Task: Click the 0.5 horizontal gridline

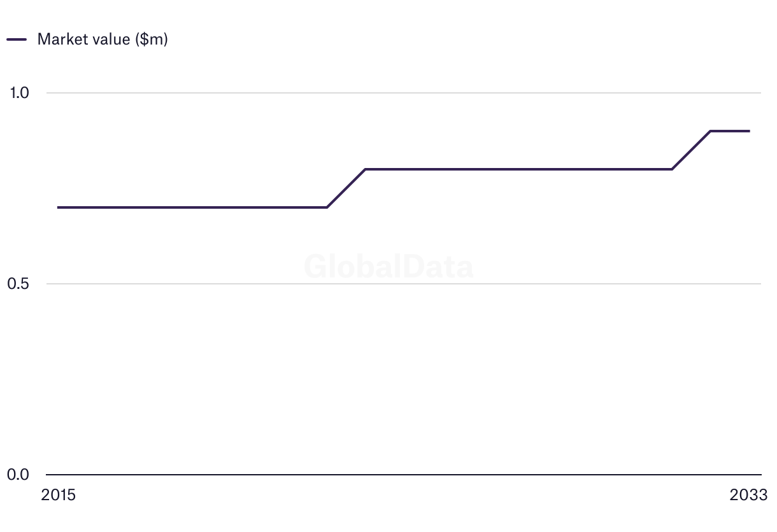Action: click(404, 284)
